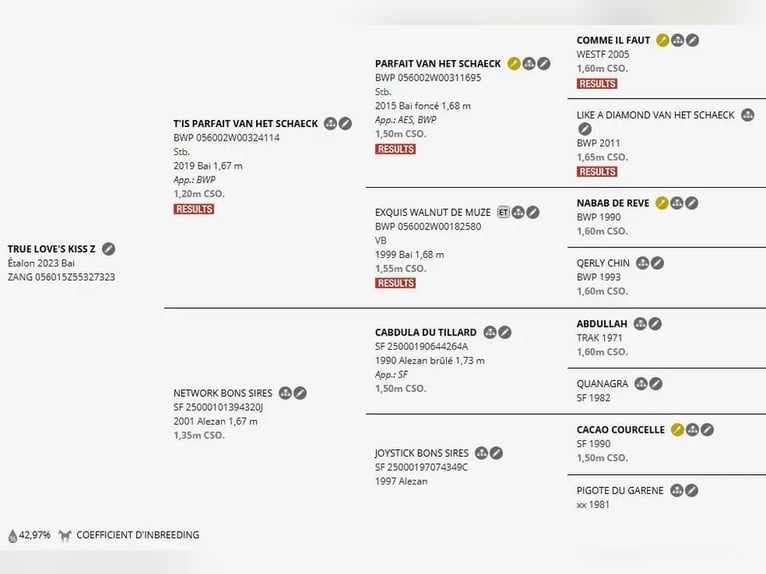Click the pencil icon next to Quanagra
Viewport: 766px width, 574px height.
tap(656, 383)
